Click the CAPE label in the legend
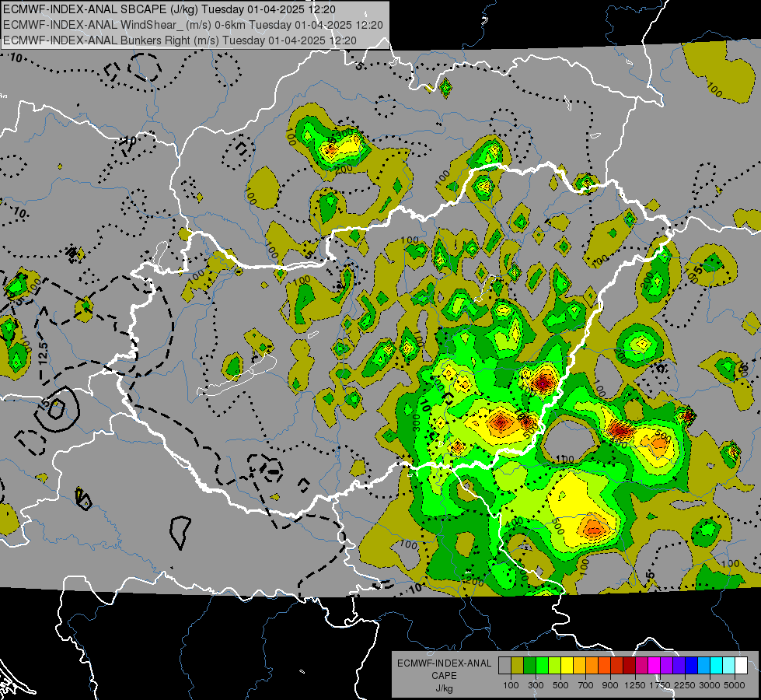This screenshot has width=761, height=700. click(444, 675)
